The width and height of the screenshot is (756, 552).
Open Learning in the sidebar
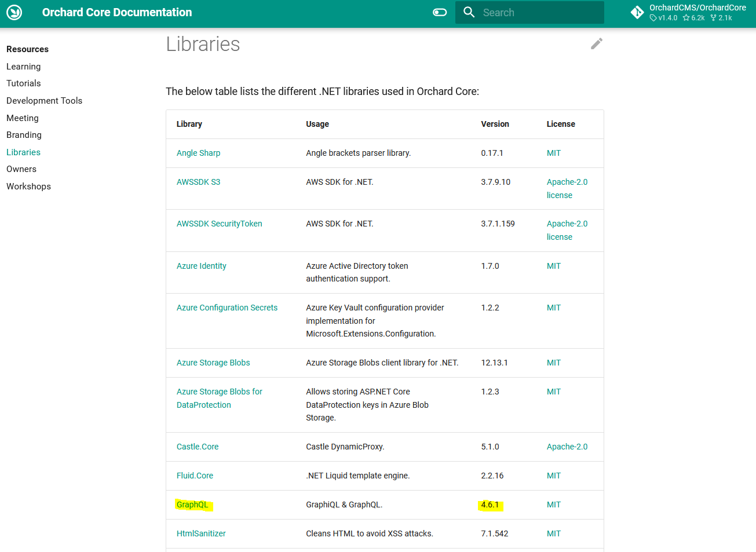[x=24, y=67]
